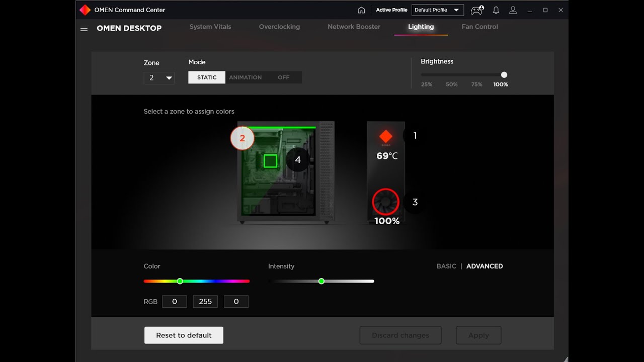Viewport: 644px width, 362px height.
Task: Click the OMEN logo in the title bar
Action: coord(85,10)
